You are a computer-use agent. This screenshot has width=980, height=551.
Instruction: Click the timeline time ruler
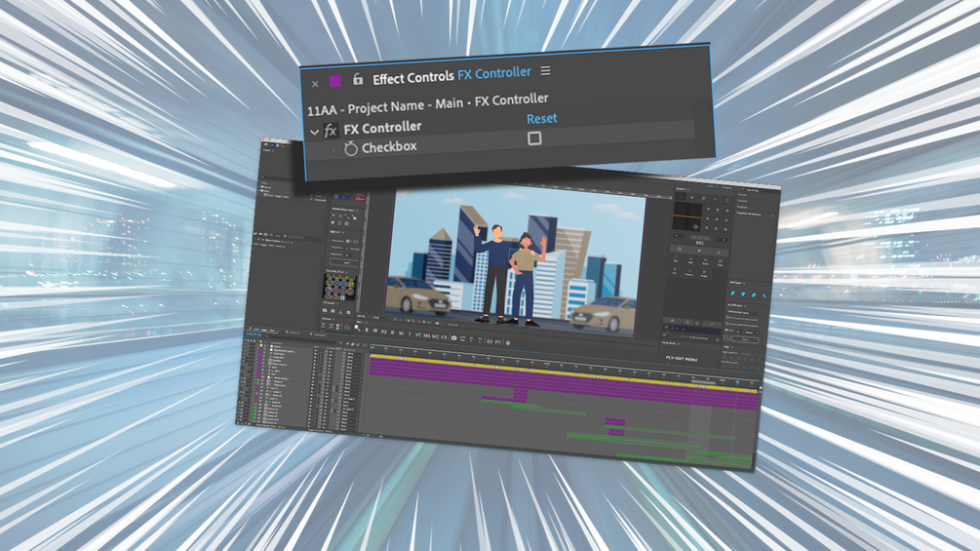(x=563, y=366)
